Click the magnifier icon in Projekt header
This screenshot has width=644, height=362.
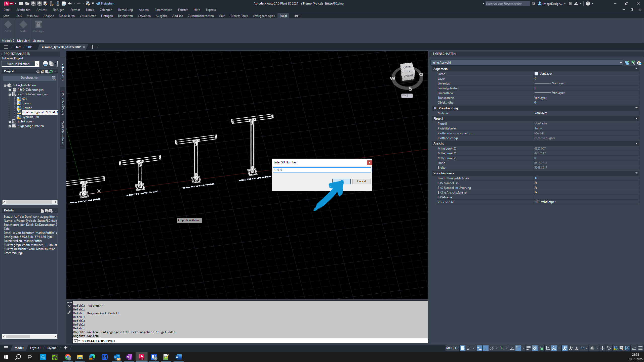[38, 72]
